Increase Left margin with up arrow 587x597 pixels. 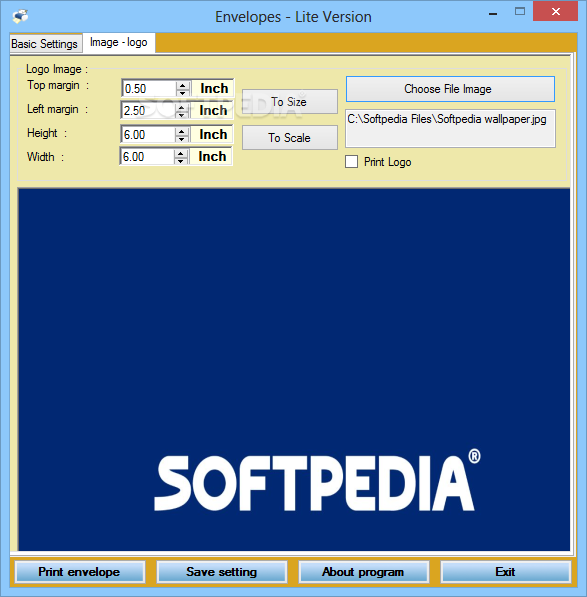pyautogui.click(x=182, y=108)
